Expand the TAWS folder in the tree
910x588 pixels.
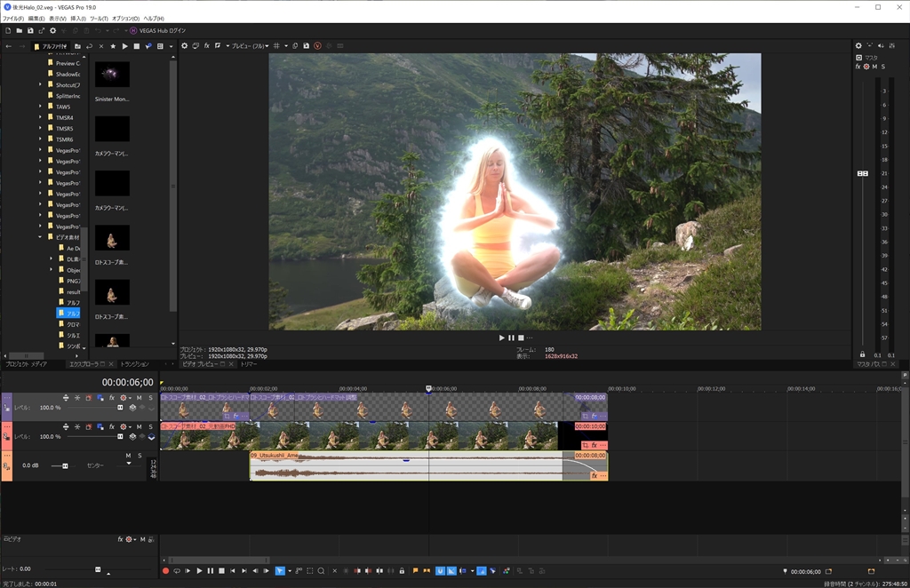pos(40,107)
